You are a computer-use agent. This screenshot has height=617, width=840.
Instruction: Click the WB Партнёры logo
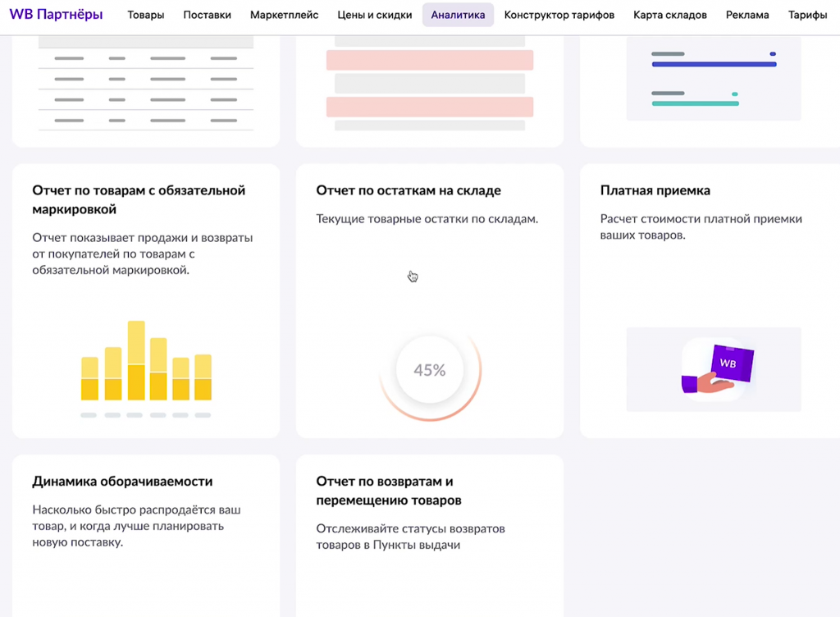point(57,15)
